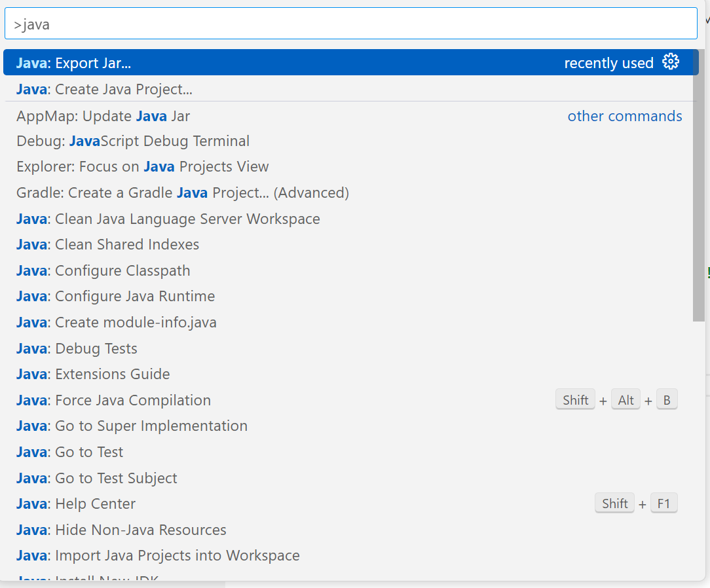Choose AppMap: Update Java Jar

[103, 117]
